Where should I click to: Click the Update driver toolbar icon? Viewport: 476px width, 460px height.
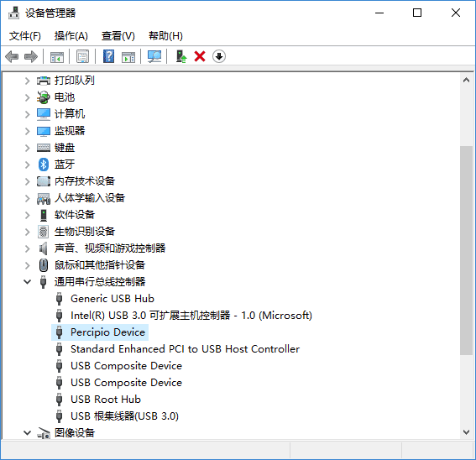pos(181,56)
